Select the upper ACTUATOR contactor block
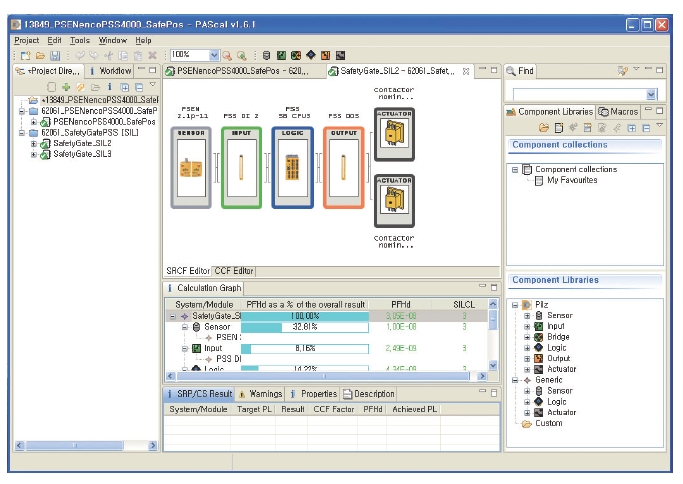The height and width of the screenshot is (484, 683). pos(394,135)
